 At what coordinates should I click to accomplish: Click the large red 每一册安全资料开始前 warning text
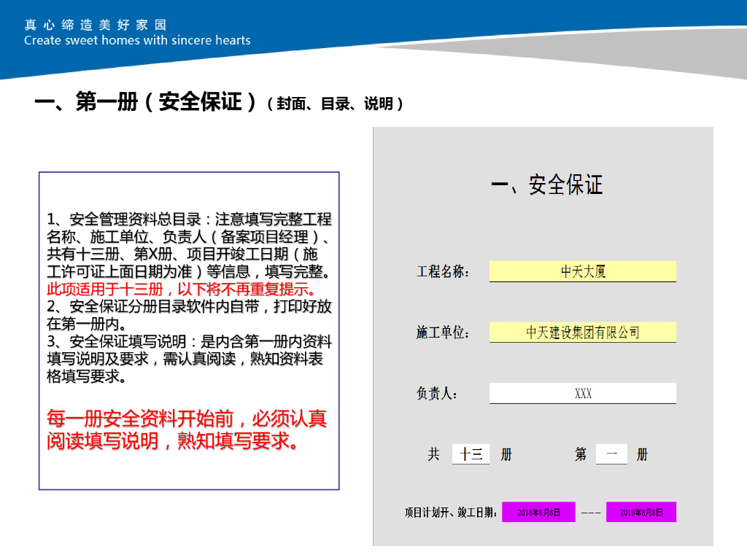click(187, 429)
